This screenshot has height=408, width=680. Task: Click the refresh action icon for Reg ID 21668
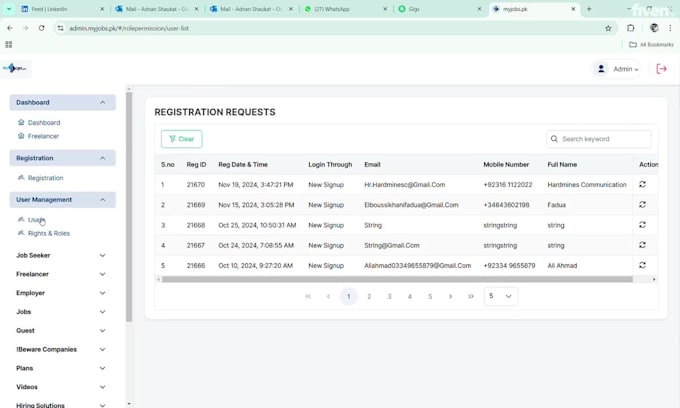[x=642, y=225]
